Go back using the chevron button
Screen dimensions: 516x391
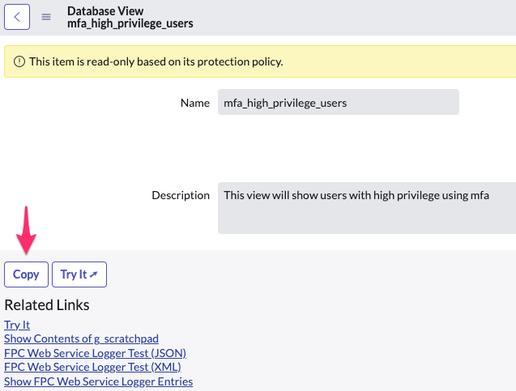pyautogui.click(x=17, y=17)
